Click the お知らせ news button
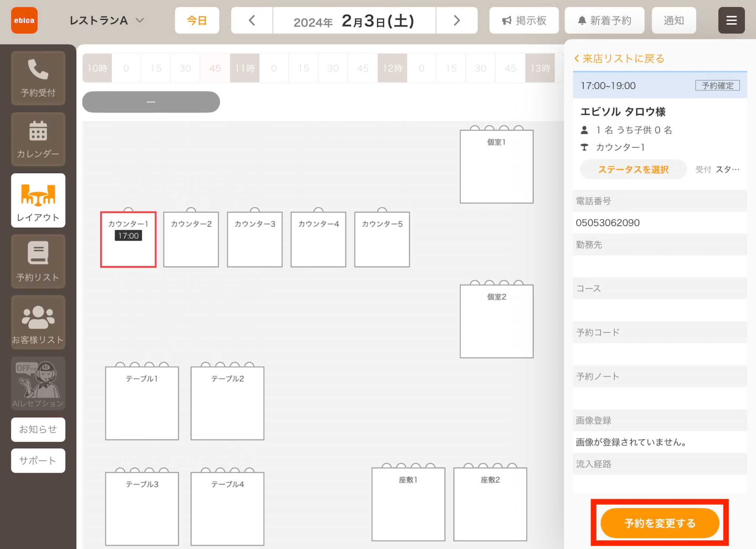The height and width of the screenshot is (549, 756). coord(38,429)
